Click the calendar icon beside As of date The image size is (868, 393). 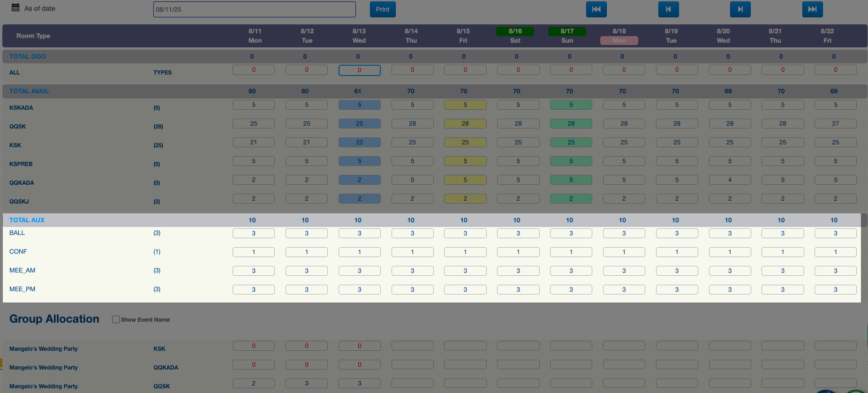coord(15,8)
